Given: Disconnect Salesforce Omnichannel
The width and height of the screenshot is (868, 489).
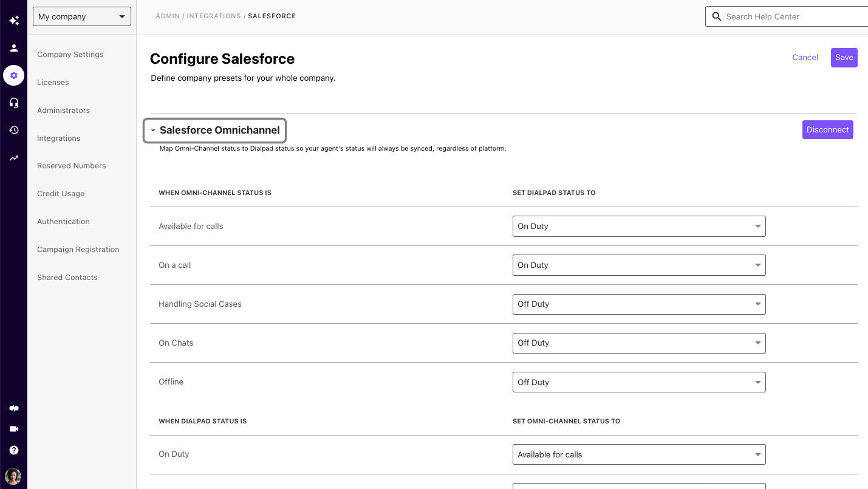Looking at the screenshot, I should tap(828, 130).
